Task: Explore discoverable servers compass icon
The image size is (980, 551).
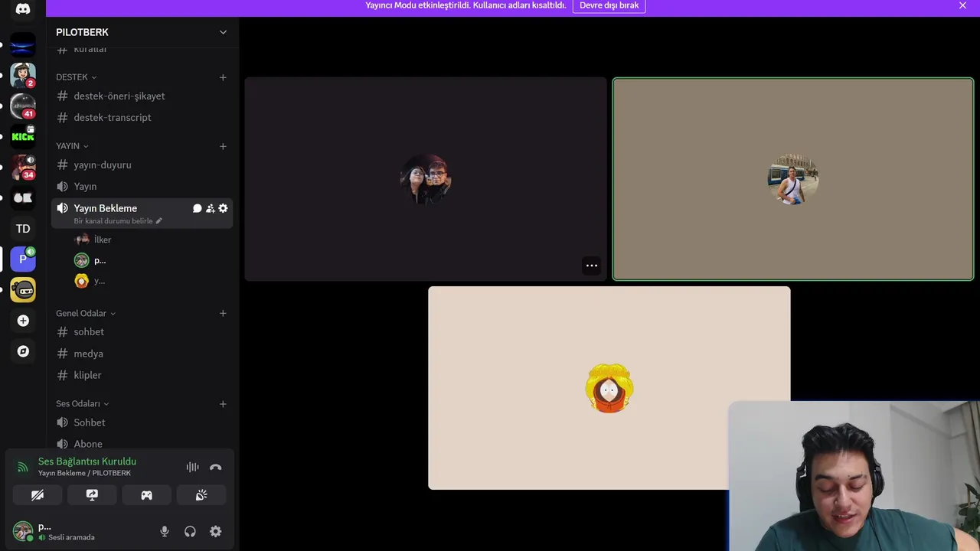Action: (23, 351)
